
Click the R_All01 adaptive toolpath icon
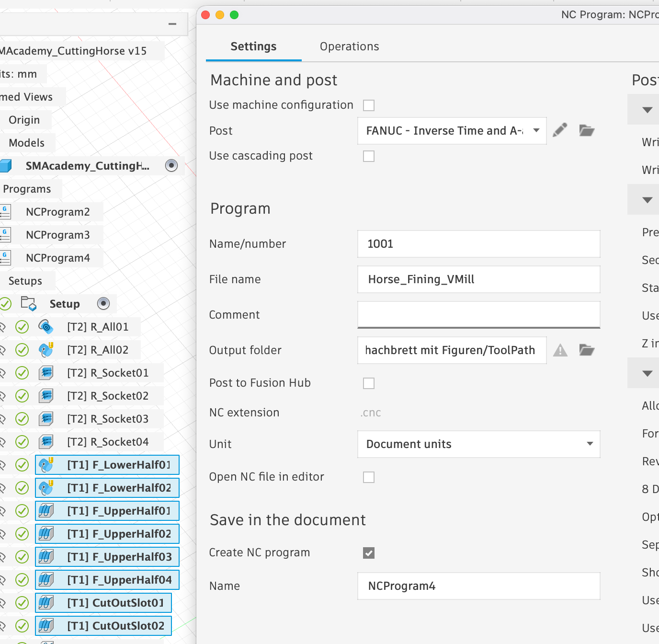45,327
